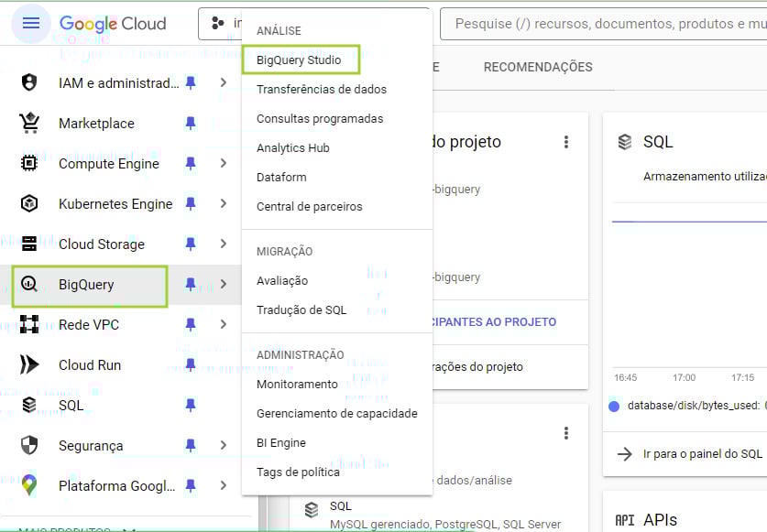This screenshot has height=532, width=767.
Task: Click the Compute Engine chip icon
Action: pyautogui.click(x=29, y=163)
